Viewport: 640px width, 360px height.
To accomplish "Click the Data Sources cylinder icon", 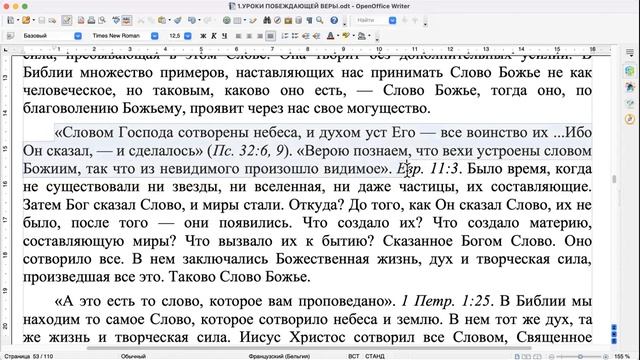I will click(x=299, y=20).
